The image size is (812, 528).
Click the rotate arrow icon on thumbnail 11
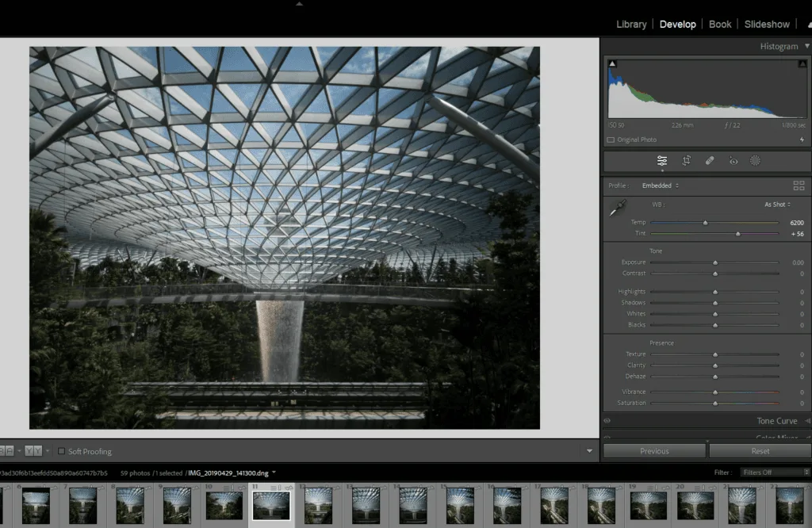point(289,487)
